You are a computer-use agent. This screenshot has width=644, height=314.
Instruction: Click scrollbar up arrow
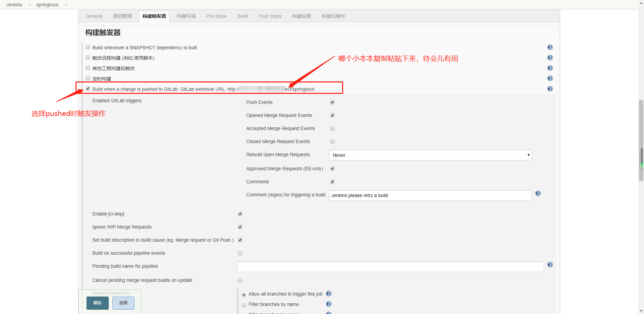click(x=641, y=2)
